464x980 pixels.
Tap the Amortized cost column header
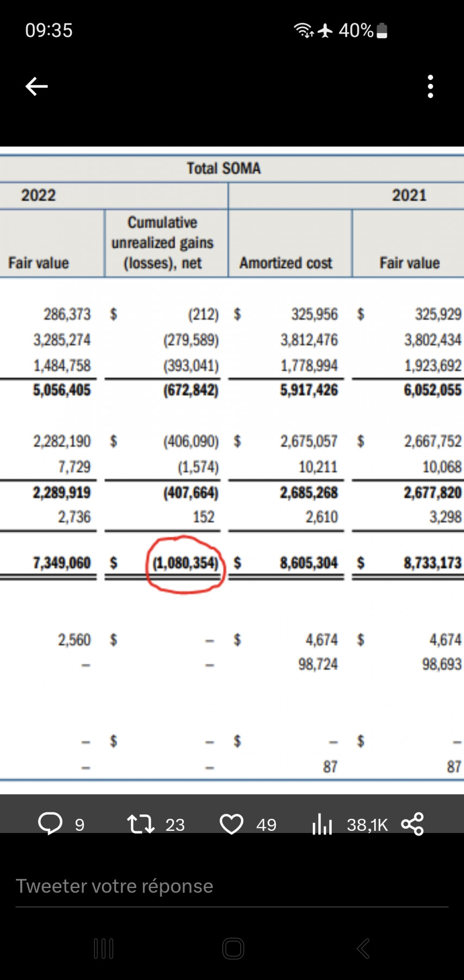286,263
